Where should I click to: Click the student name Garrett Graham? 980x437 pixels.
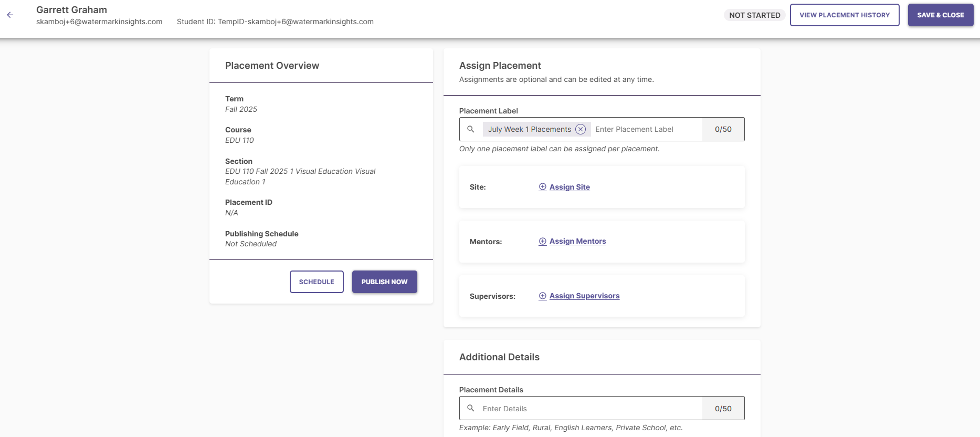(x=71, y=10)
